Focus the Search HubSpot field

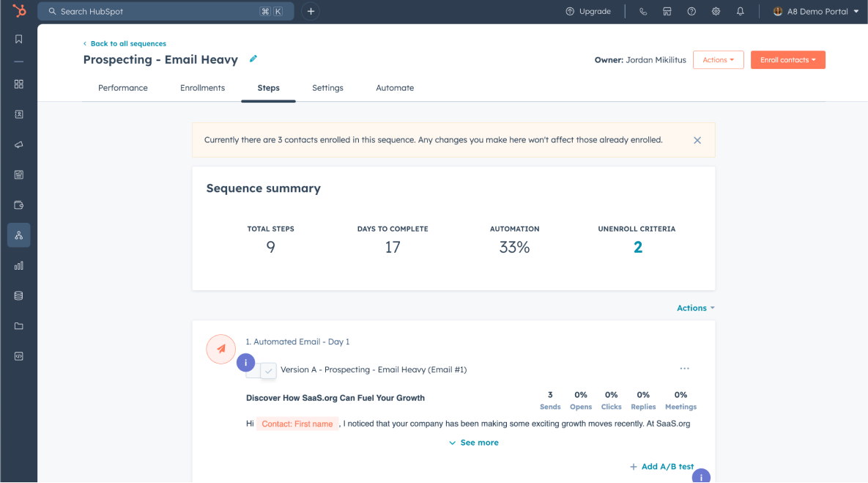click(x=166, y=11)
